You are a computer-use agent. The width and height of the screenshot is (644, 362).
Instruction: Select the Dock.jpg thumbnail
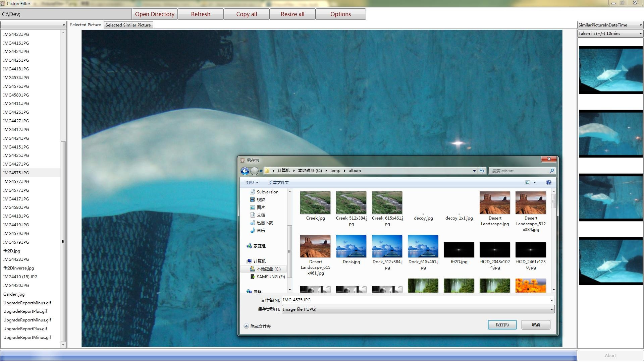point(351,247)
